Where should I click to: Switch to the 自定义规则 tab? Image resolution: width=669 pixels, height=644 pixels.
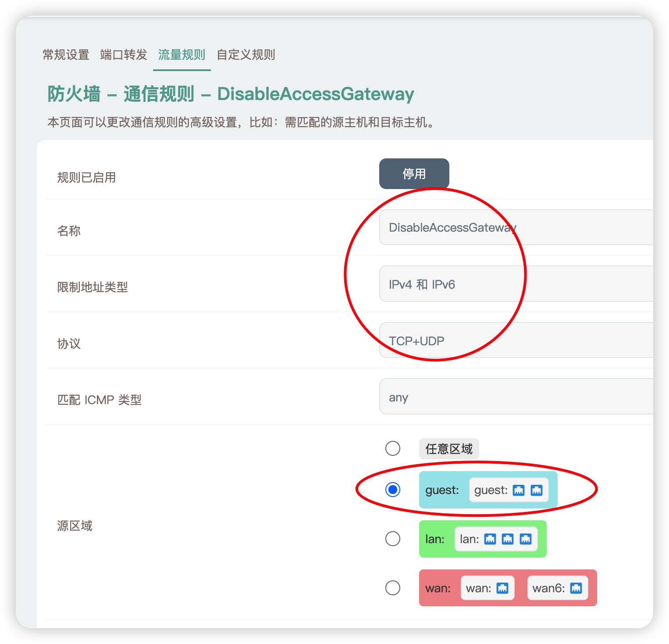click(x=246, y=54)
